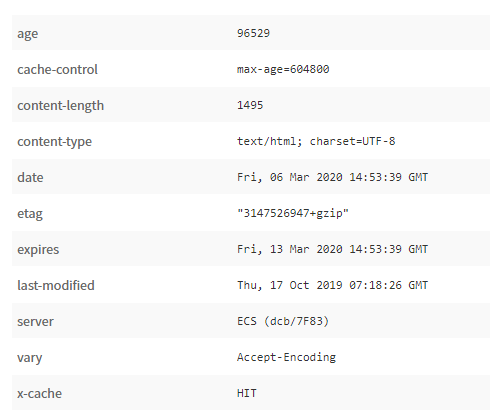
Task: Click the content-type header label
Action: click(55, 142)
